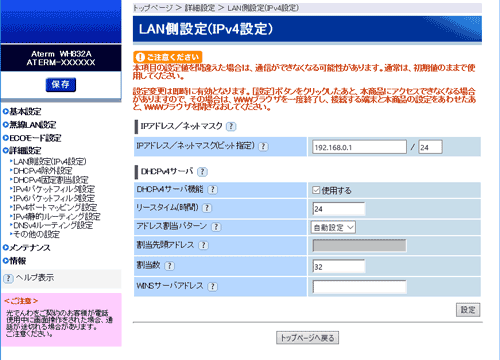Image resolution: width=500 pixels, height=360 pixels.
Task: Open DHCPv4除外設定 in sidebar
Action: pos(43,171)
